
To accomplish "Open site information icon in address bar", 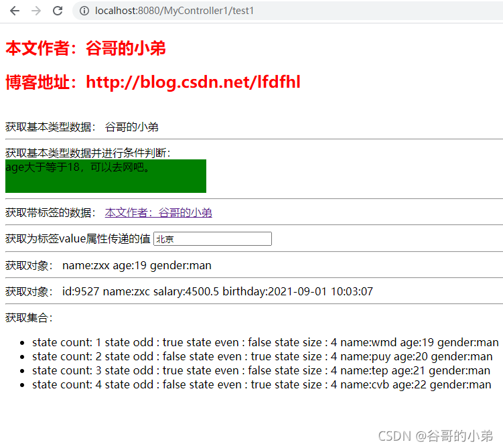I will pos(84,11).
